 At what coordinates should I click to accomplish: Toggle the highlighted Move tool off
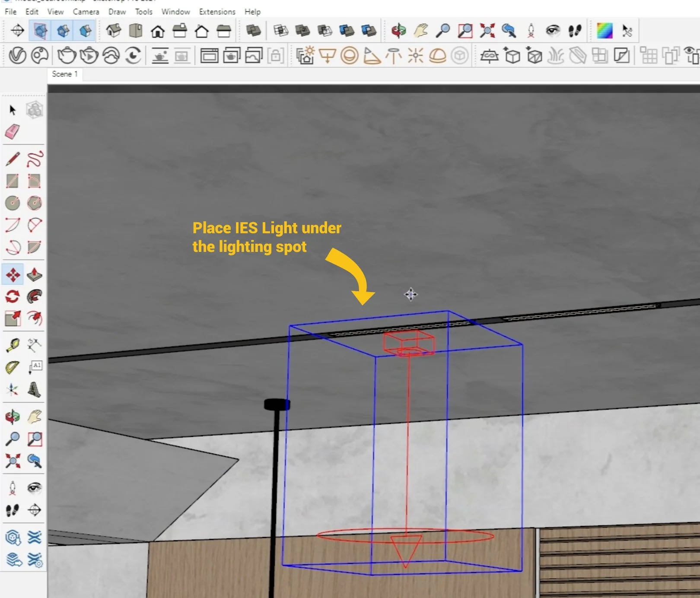click(x=13, y=274)
